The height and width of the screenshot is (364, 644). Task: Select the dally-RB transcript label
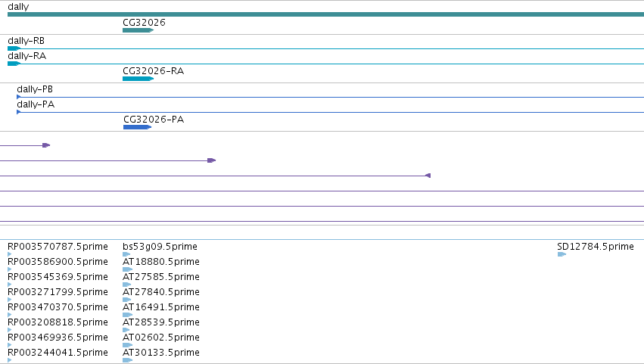(26, 41)
